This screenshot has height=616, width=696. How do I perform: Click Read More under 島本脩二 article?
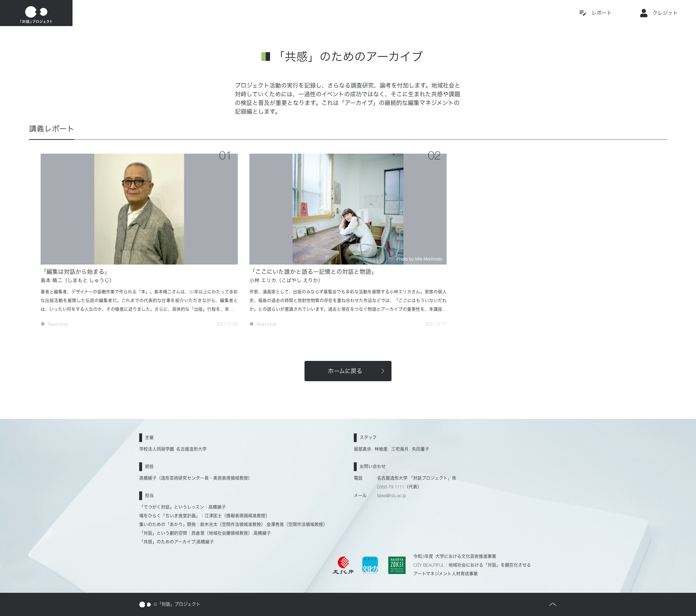[58, 324]
